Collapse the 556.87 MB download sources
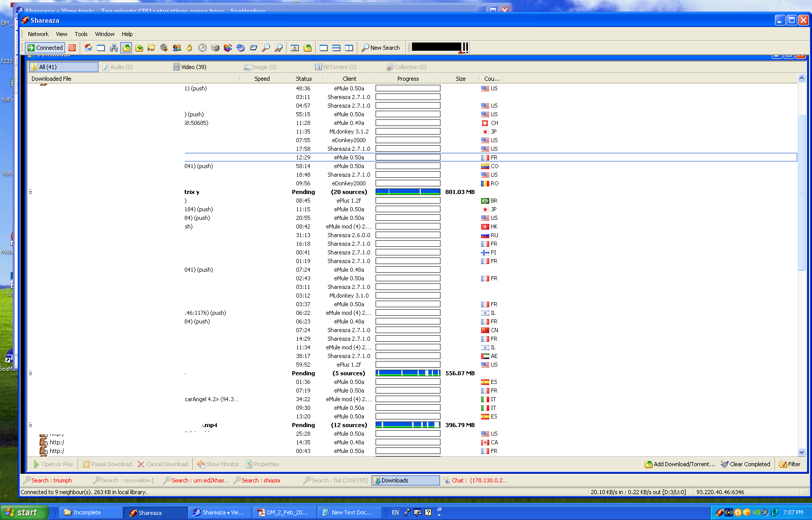Screen dimensions: 812x520 pos(30,373)
